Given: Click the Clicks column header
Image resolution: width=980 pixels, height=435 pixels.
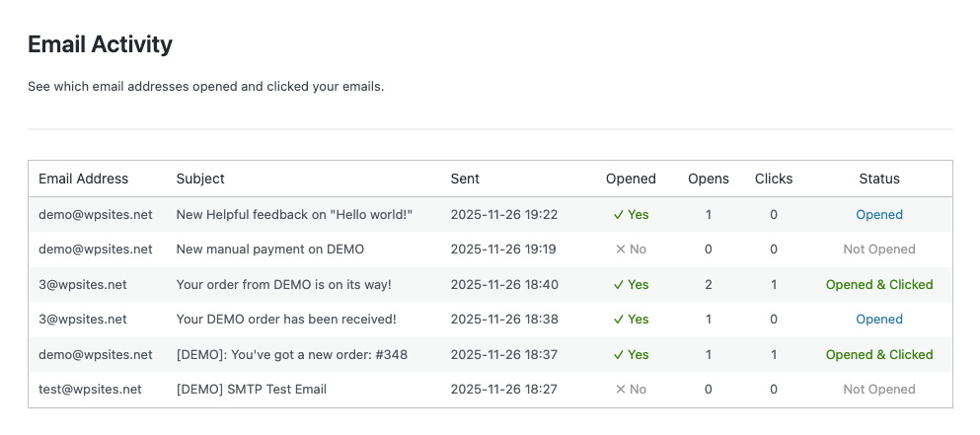Looking at the screenshot, I should tap(774, 179).
